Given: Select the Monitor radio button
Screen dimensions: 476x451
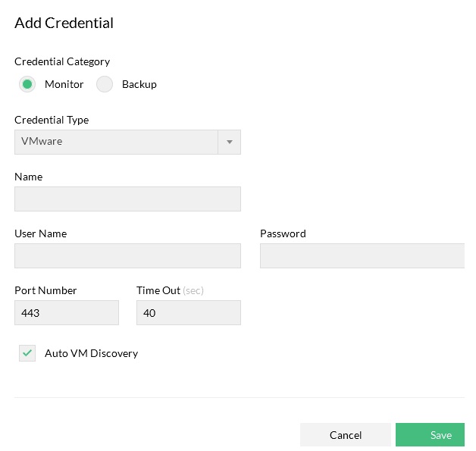Looking at the screenshot, I should [27, 84].
